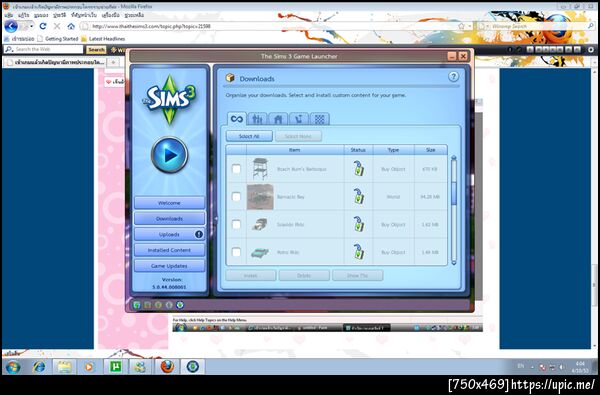Click the Downloads box icon in header

point(230,78)
